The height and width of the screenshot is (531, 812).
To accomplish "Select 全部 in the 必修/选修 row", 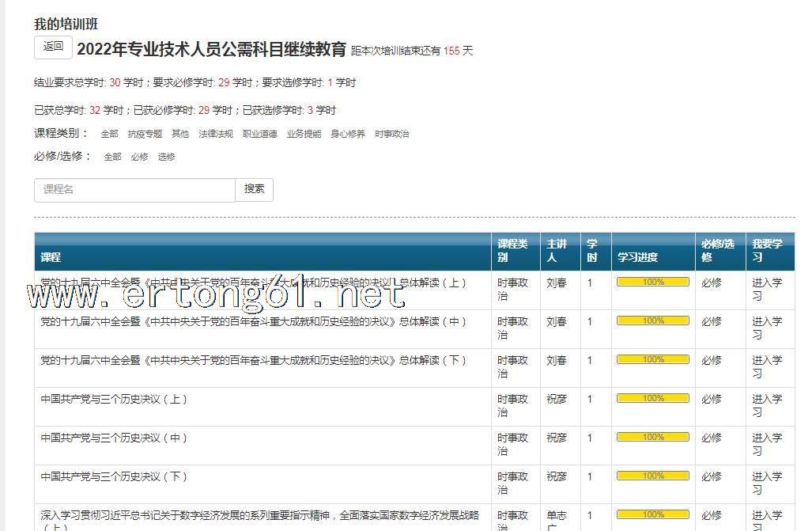I will tap(113, 157).
